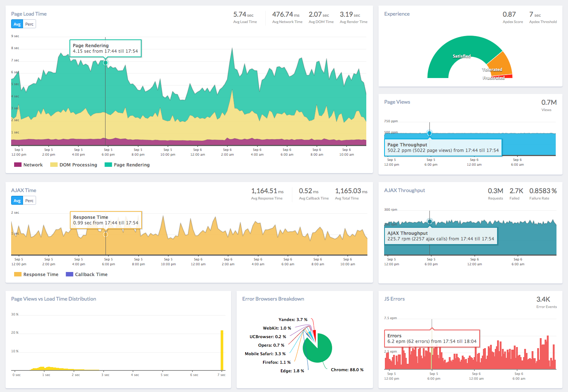Toggle the Network legend swatch

tap(18, 165)
